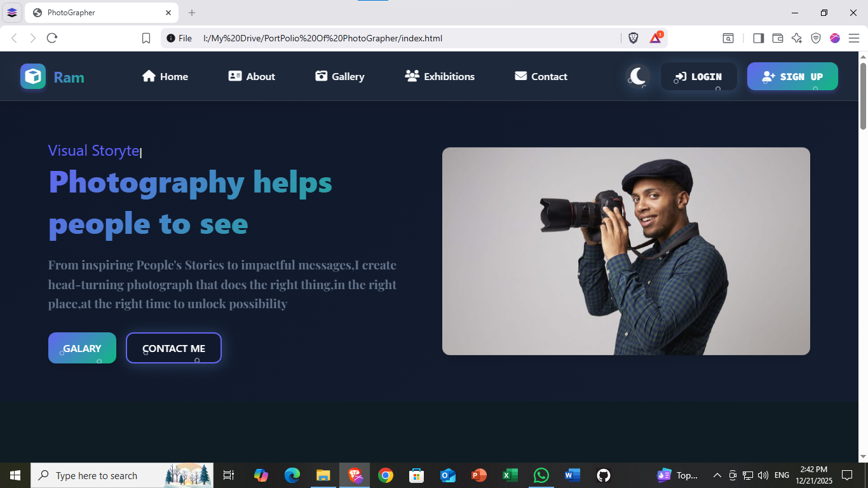Viewport: 868px width, 488px height.
Task: Expand hidden icons in the system tray
Action: pyautogui.click(x=717, y=475)
